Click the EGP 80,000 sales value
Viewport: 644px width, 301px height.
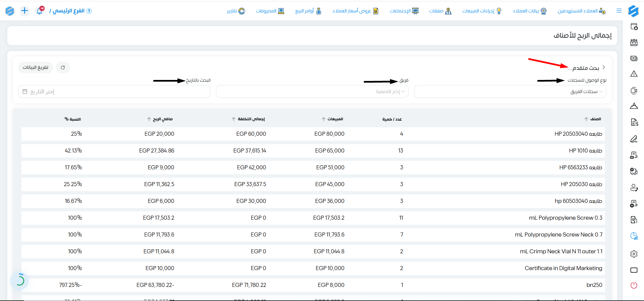329,134
